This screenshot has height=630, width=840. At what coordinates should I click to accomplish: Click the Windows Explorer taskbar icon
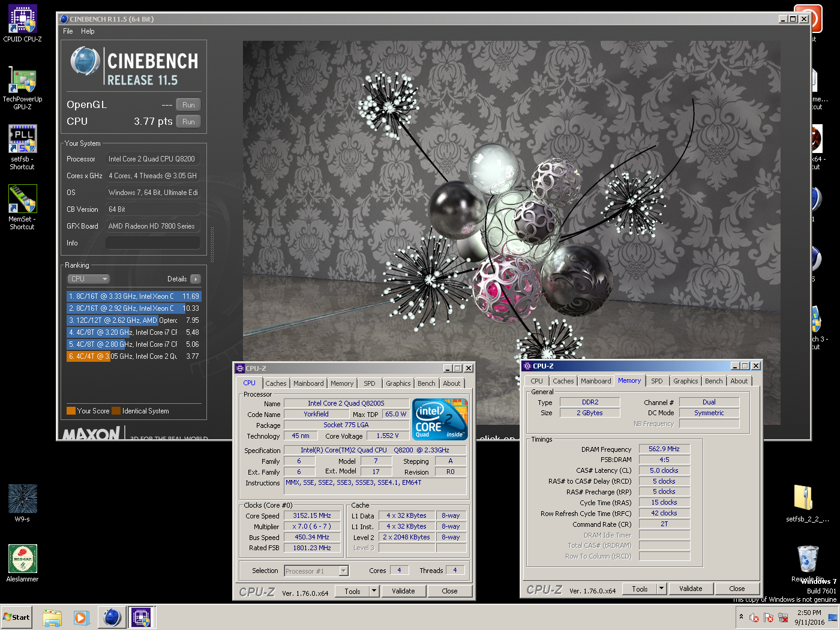click(x=52, y=617)
